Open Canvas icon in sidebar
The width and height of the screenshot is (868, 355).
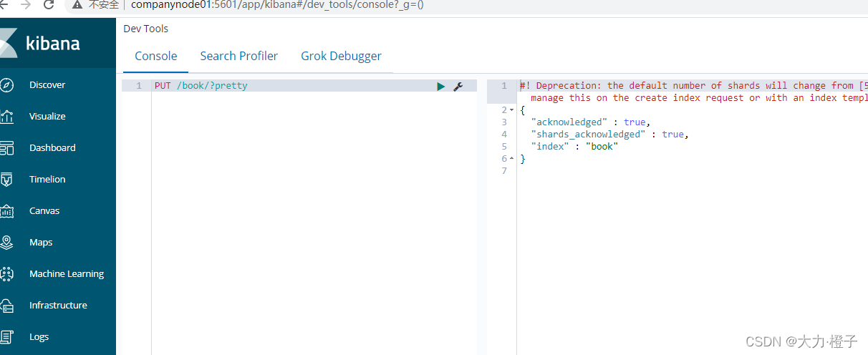point(6,211)
